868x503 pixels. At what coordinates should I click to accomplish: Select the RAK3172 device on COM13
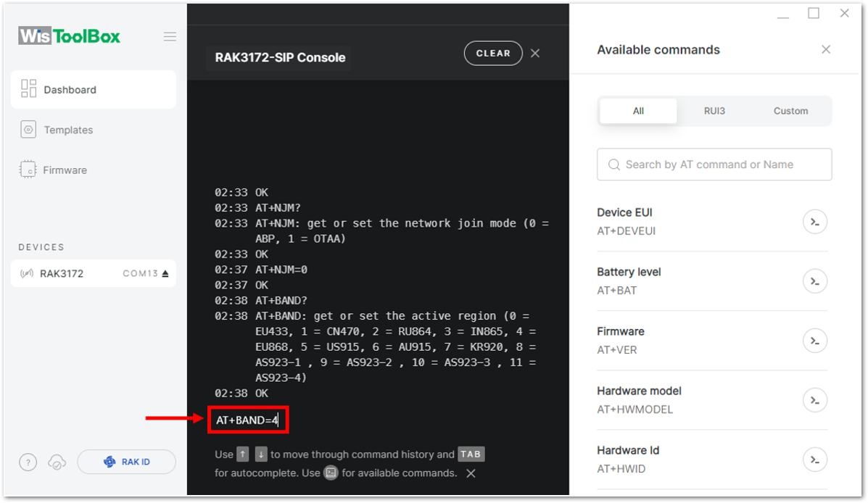tap(93, 273)
